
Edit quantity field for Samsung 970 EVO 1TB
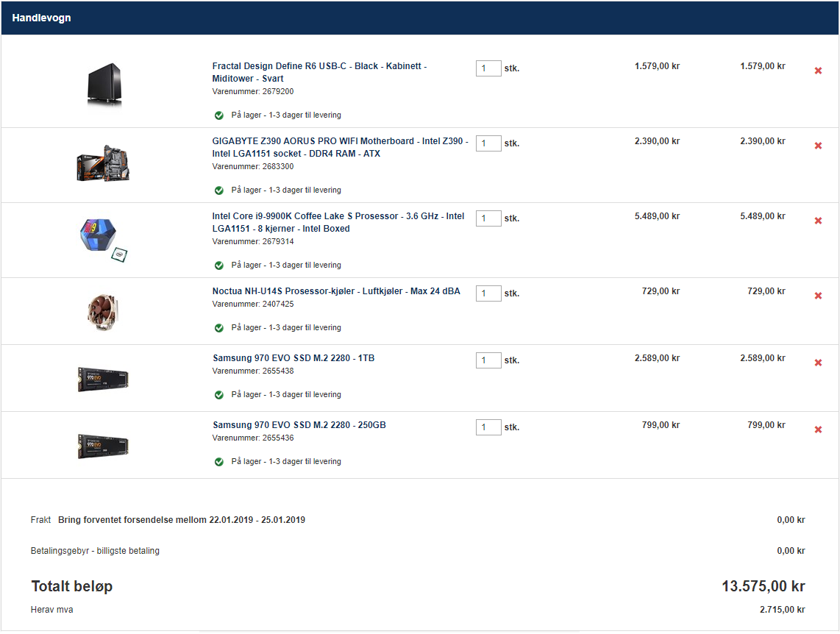(x=488, y=360)
